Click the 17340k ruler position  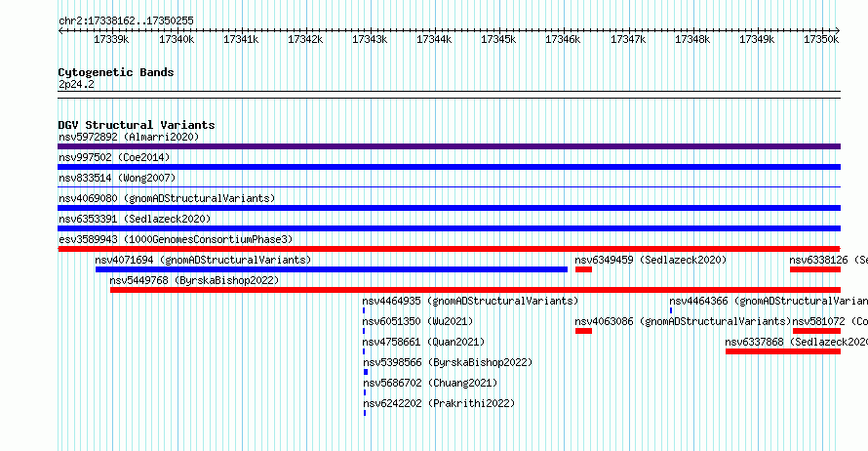click(177, 39)
